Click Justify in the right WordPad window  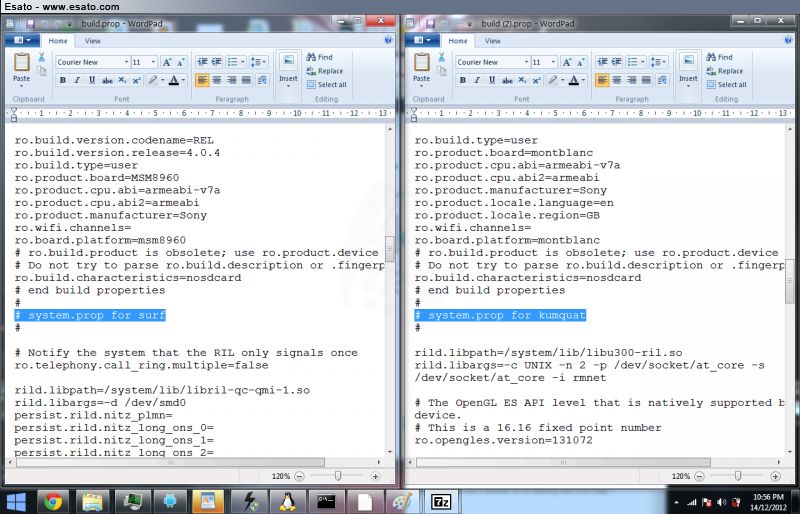(x=646, y=80)
